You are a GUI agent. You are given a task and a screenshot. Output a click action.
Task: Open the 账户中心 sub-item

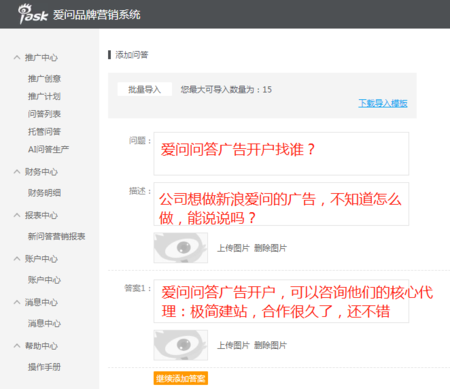[x=44, y=280]
